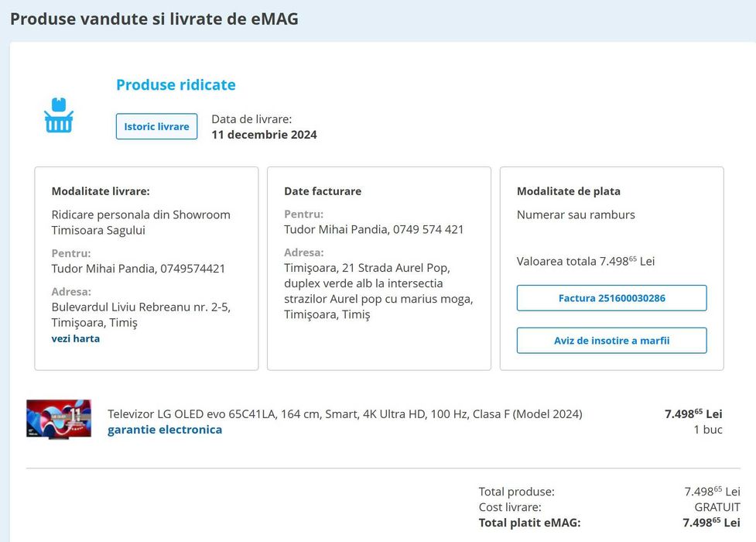Click the Total produse label
The width and height of the screenshot is (756, 542).
516,492
